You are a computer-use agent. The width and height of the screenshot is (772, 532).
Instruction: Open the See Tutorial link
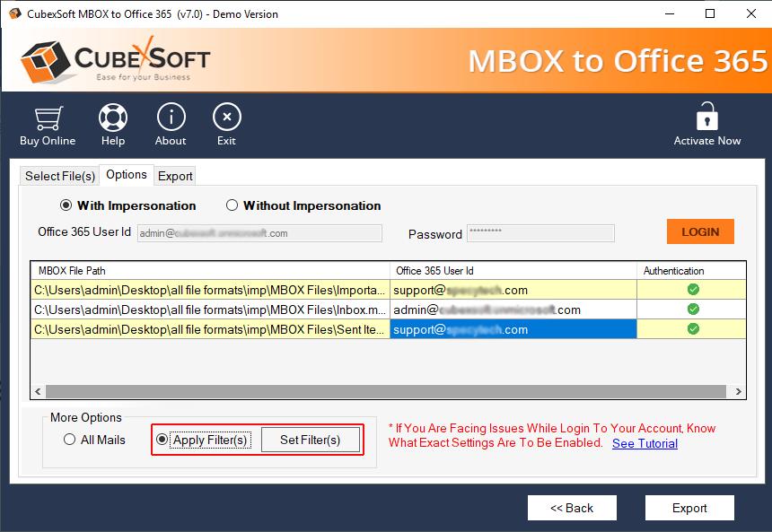pos(645,443)
